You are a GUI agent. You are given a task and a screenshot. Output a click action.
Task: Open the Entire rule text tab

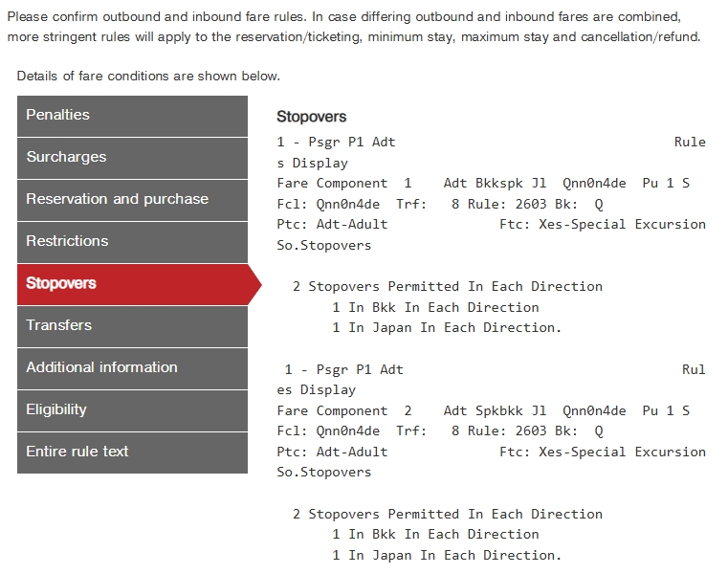132,453
